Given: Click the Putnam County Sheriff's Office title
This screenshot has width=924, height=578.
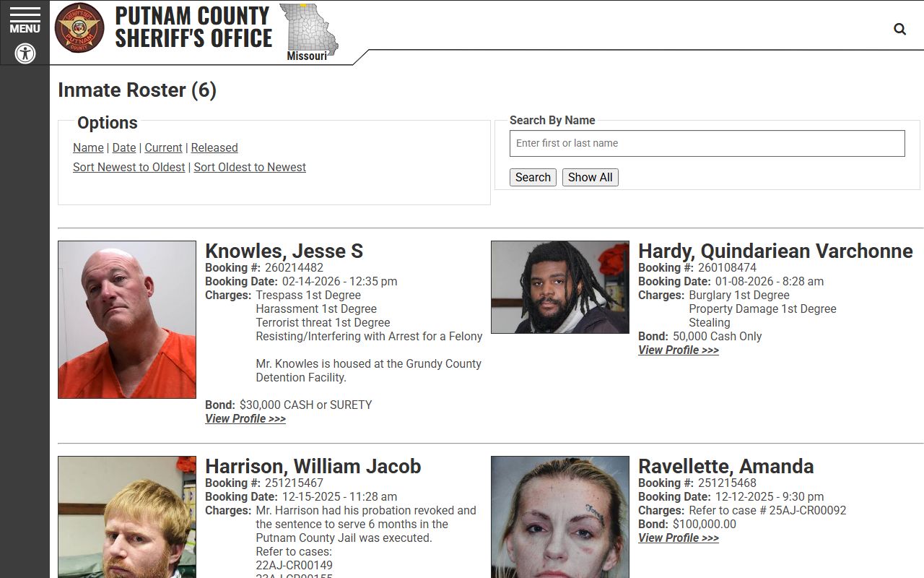Looking at the screenshot, I should pos(193,27).
